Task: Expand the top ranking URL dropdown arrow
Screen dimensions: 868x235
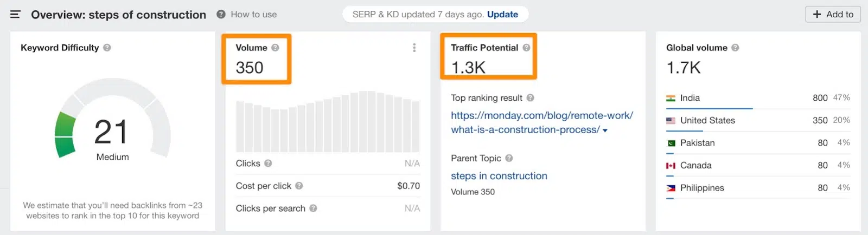Action: (x=605, y=130)
